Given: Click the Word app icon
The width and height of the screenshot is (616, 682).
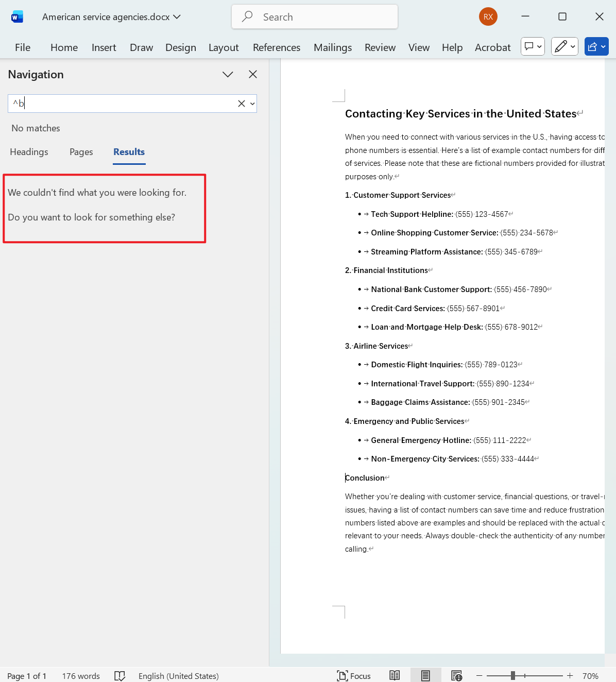Looking at the screenshot, I should coord(17,16).
